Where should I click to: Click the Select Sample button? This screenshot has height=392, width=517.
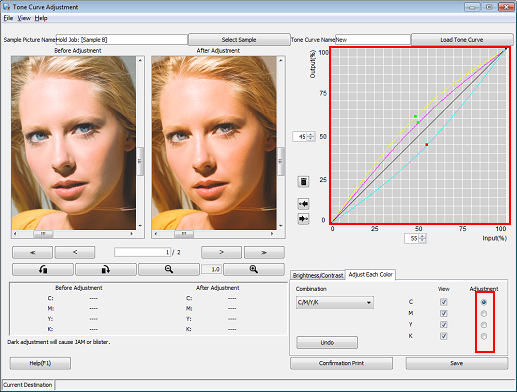pos(239,40)
